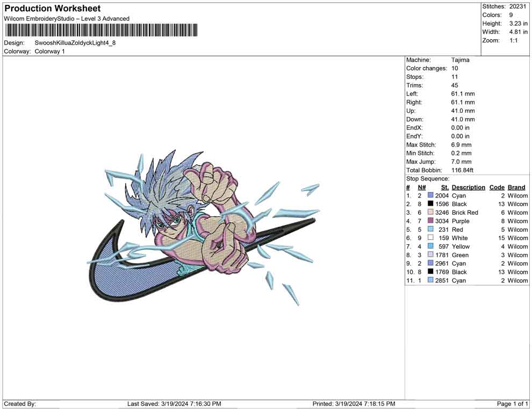Click the Zoom value 1:1

(x=513, y=40)
